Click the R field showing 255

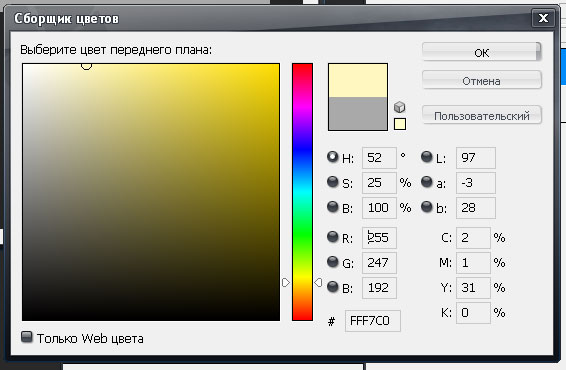pos(379,238)
